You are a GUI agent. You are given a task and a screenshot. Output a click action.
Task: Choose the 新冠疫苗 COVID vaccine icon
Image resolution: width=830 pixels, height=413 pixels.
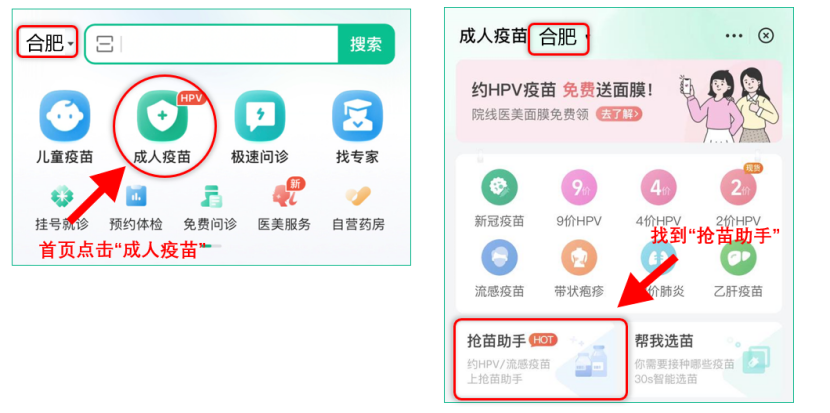point(499,187)
